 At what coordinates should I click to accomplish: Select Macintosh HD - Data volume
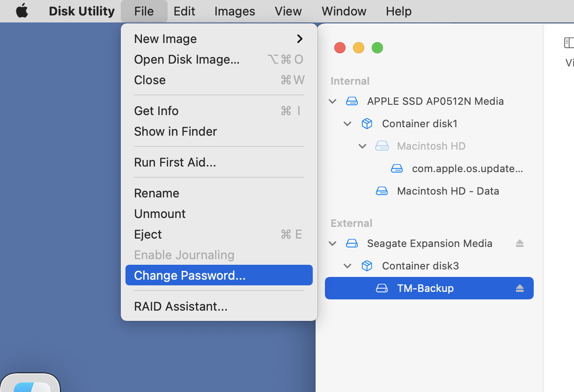coord(429,191)
